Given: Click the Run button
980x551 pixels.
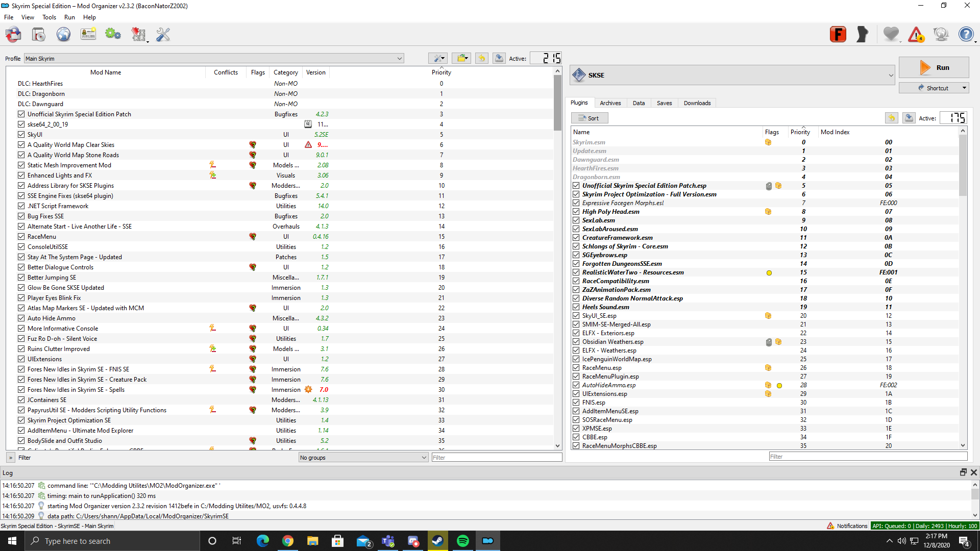Looking at the screenshot, I should pos(934,67).
